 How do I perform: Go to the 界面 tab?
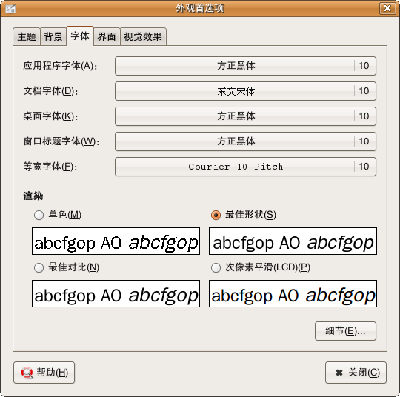tap(107, 37)
